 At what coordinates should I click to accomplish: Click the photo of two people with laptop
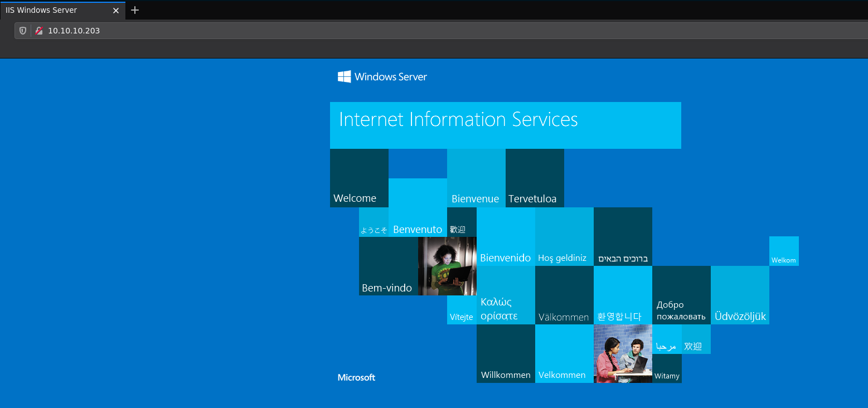tap(623, 353)
